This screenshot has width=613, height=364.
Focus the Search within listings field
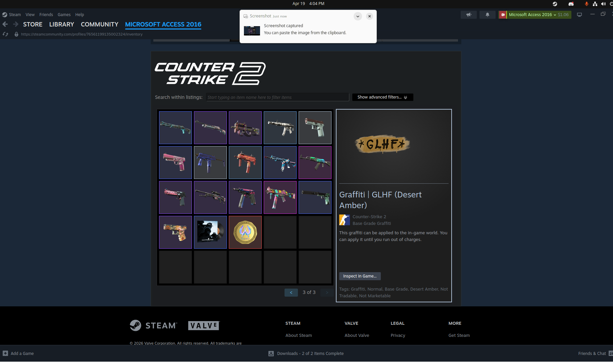(277, 97)
